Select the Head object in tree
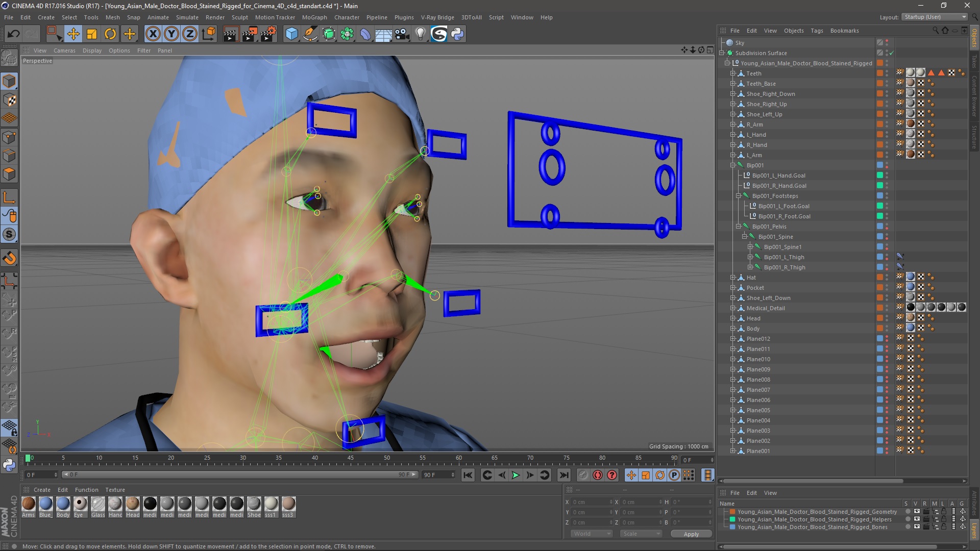 (x=753, y=318)
